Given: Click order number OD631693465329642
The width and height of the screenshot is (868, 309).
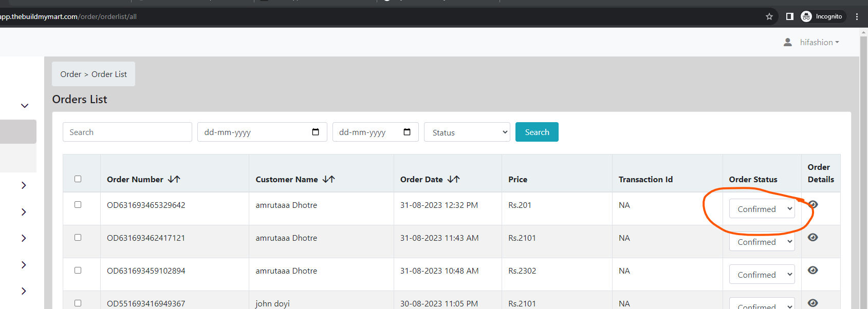Looking at the screenshot, I should click(x=146, y=205).
